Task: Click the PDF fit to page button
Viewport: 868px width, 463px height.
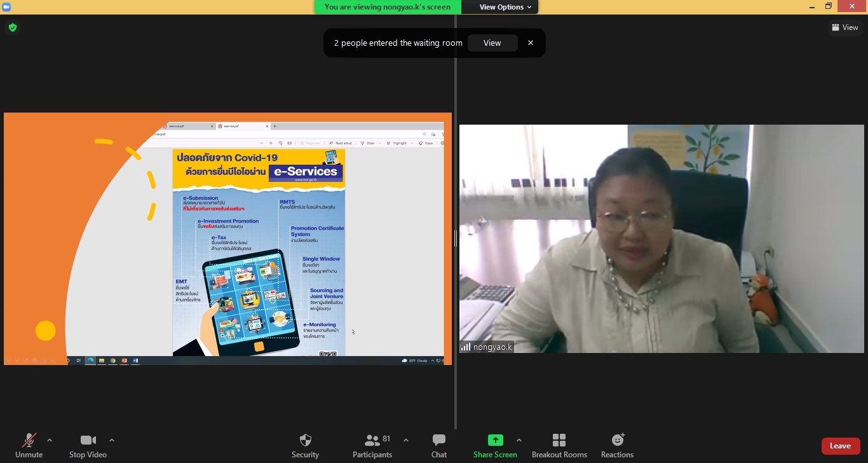Action: pos(290,143)
